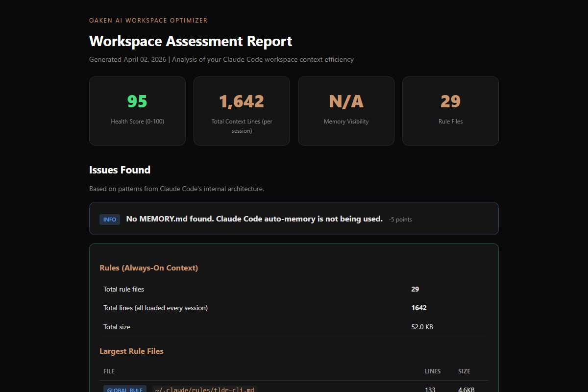The width and height of the screenshot is (588, 392).
Task: Sort the table by the LINES column
Action: pyautogui.click(x=433, y=371)
